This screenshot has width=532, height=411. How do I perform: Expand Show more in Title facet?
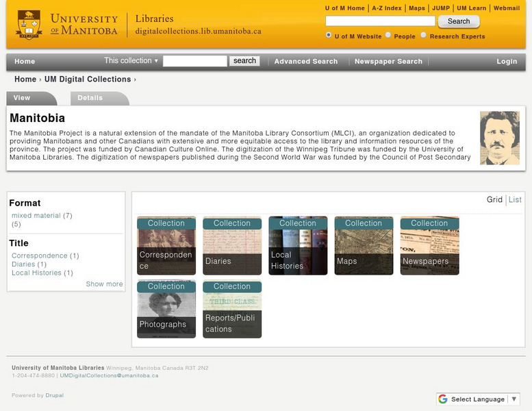click(x=104, y=284)
